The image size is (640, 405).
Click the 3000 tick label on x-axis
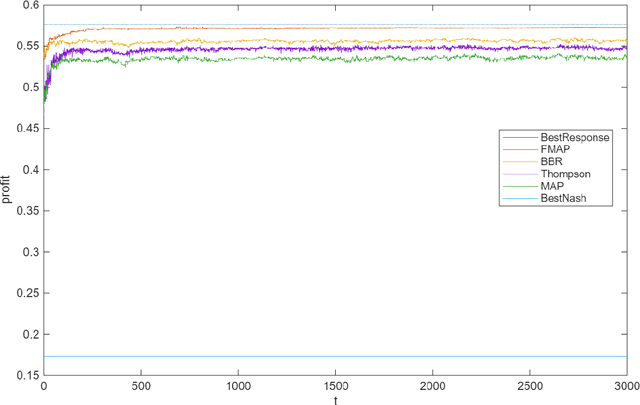coord(625,386)
